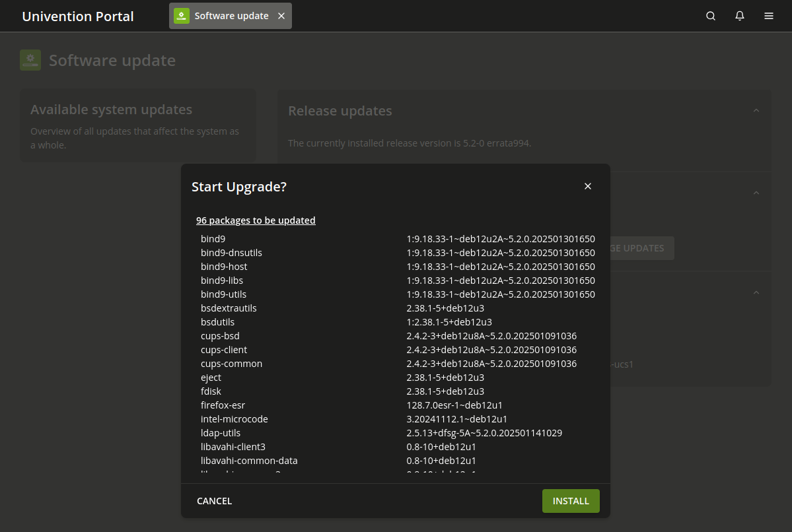Open the notifications bell
Image resolution: width=792 pixels, height=532 pixels.
coord(739,15)
